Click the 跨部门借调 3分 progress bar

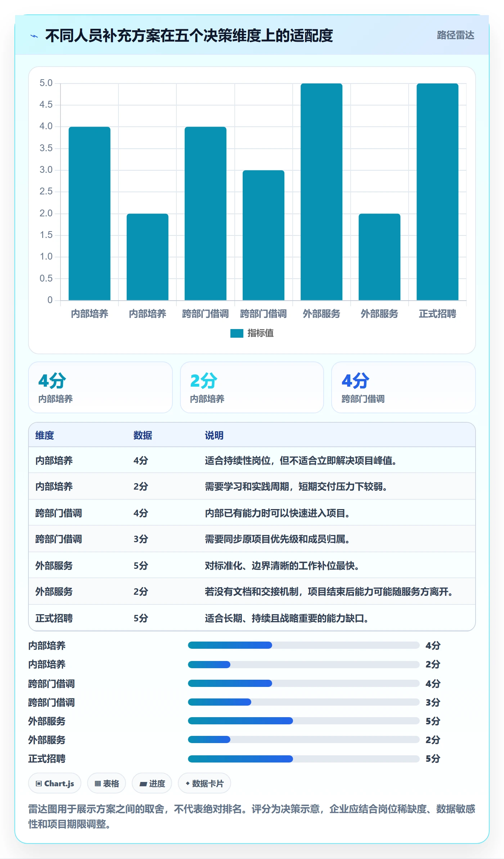click(303, 702)
